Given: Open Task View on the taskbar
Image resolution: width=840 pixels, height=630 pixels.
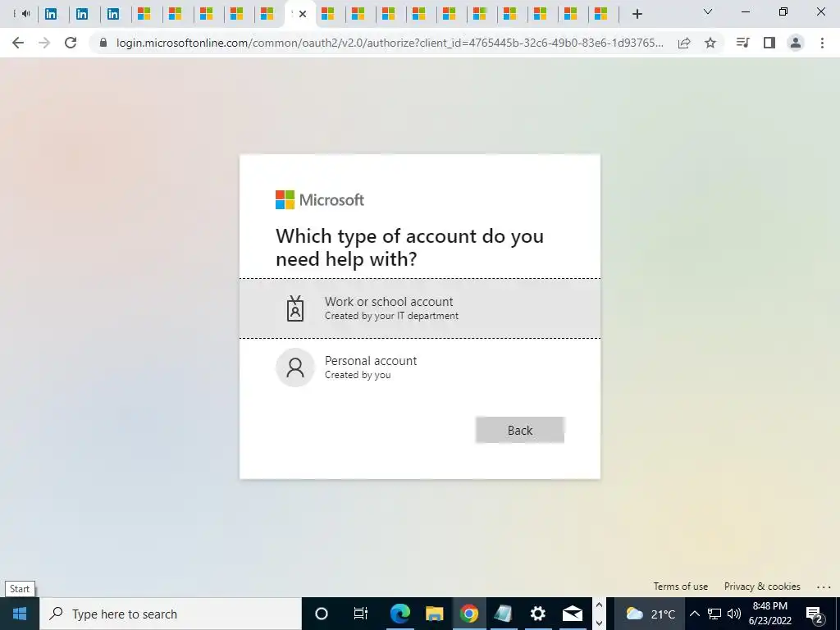Looking at the screenshot, I should pos(361,614).
